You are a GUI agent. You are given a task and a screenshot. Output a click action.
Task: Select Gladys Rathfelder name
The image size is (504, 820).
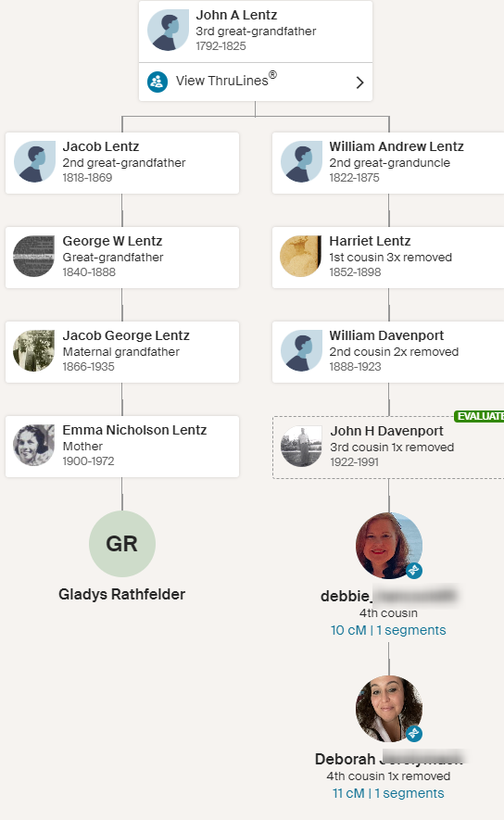pyautogui.click(x=121, y=594)
